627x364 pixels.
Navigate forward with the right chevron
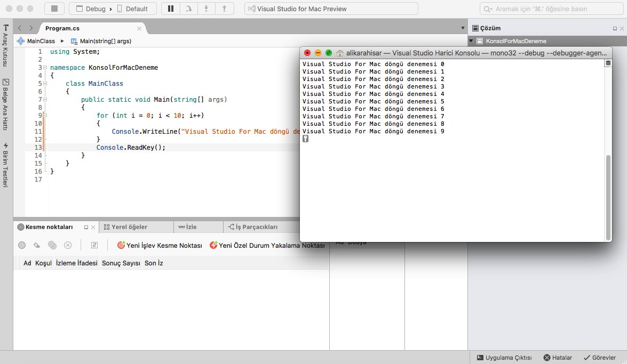click(x=31, y=28)
